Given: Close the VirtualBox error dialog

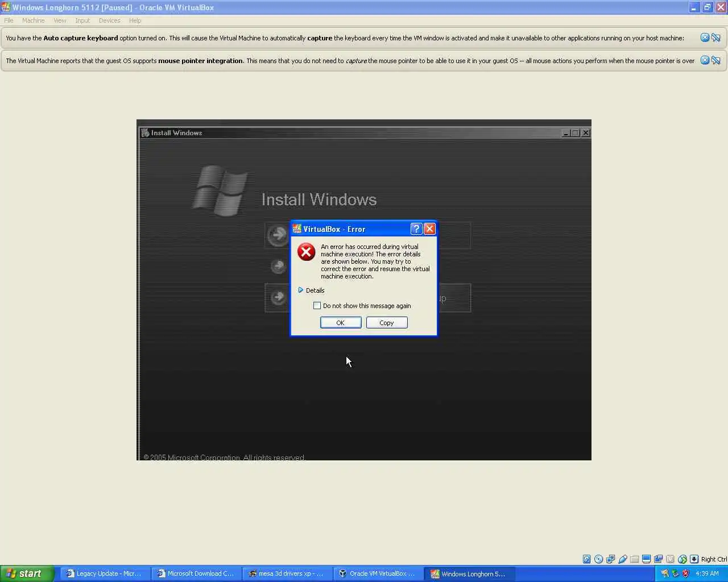Looking at the screenshot, I should (x=430, y=228).
